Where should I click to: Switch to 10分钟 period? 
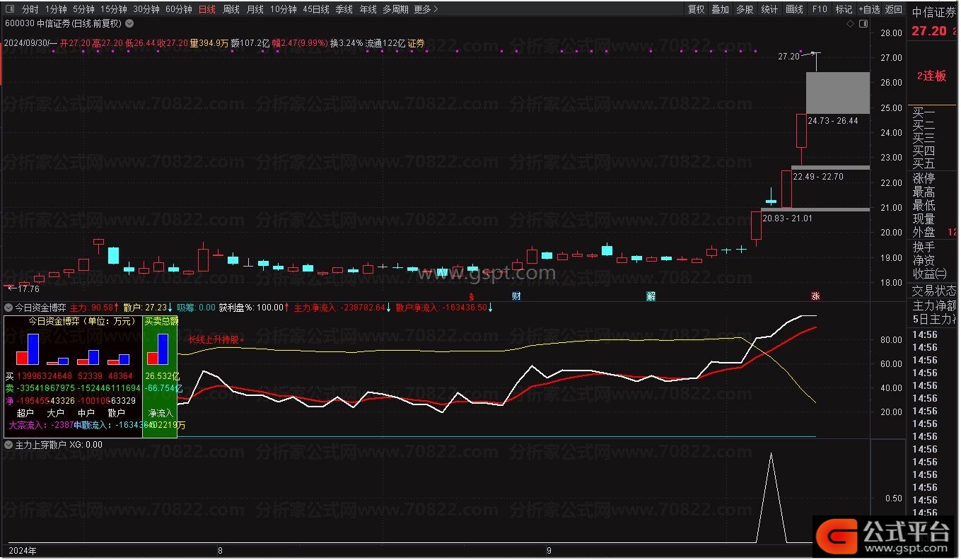point(283,10)
